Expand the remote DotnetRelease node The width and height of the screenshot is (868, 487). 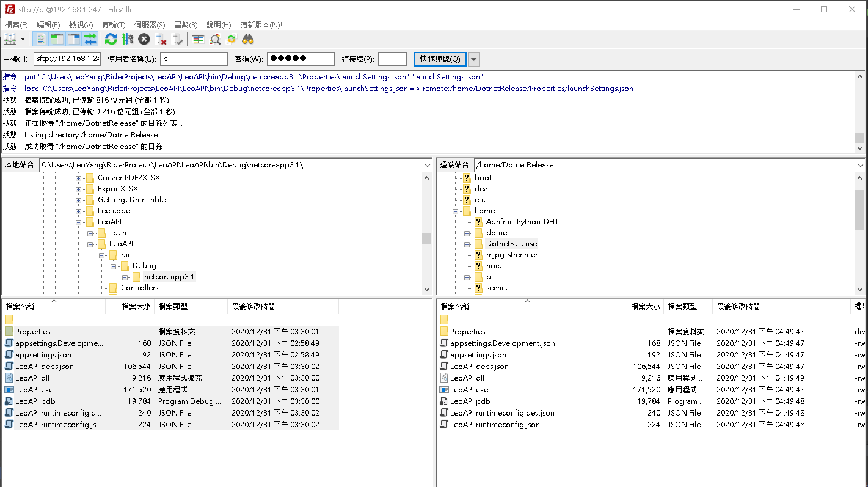pyautogui.click(x=467, y=244)
